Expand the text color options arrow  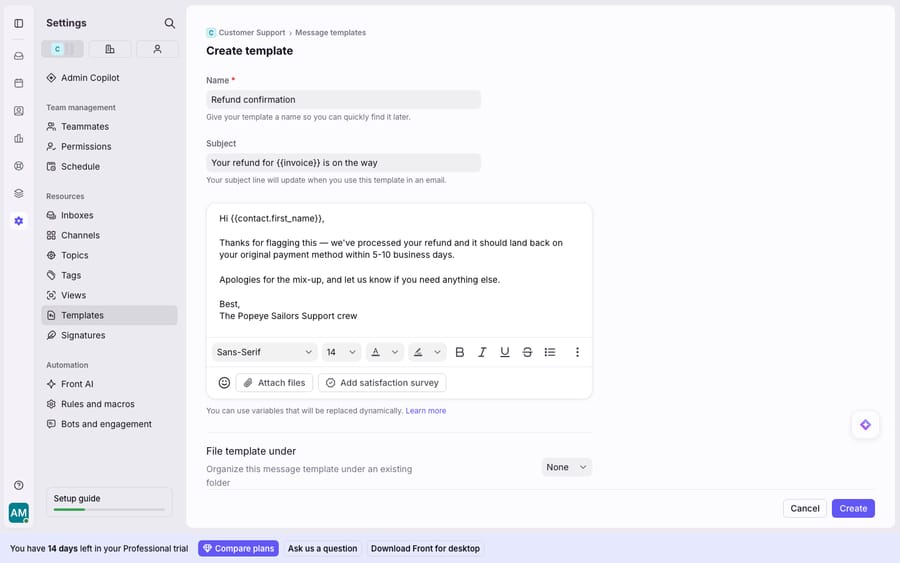click(x=395, y=352)
